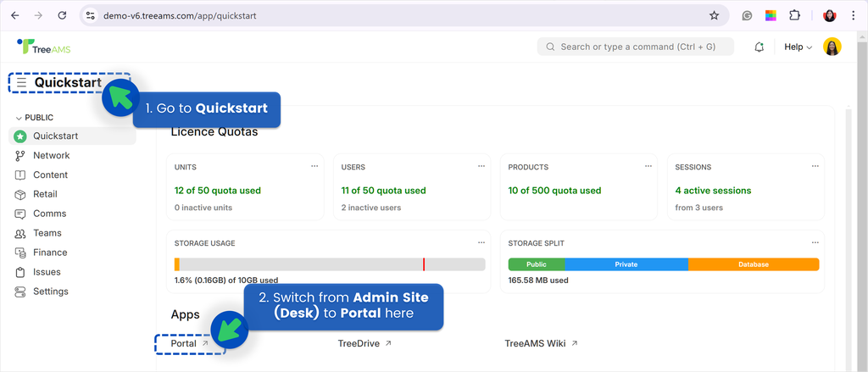Click the browser back arrow
This screenshot has height=372, width=868.
[x=15, y=15]
